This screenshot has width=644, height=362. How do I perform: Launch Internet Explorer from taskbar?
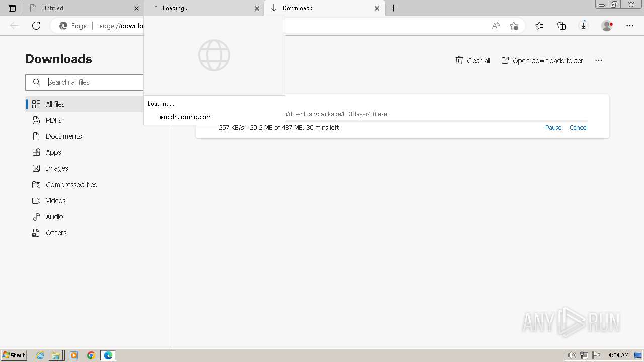[x=40, y=355]
